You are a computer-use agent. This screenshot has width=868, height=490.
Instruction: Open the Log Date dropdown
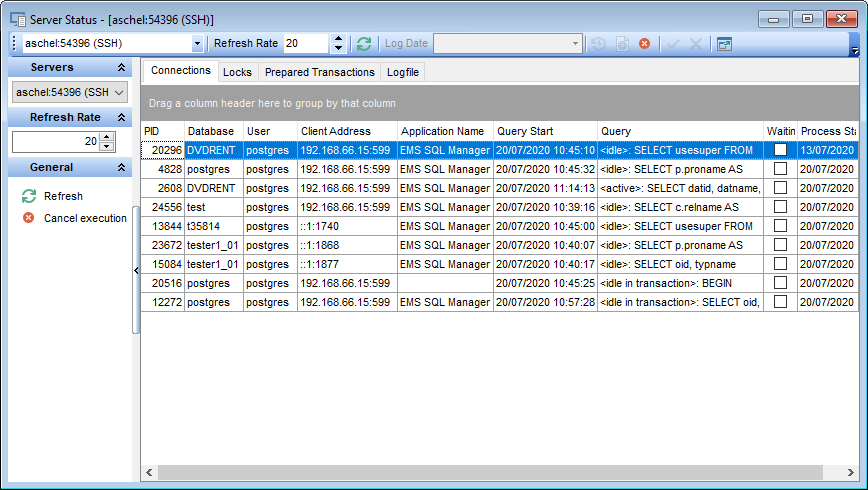tap(575, 44)
